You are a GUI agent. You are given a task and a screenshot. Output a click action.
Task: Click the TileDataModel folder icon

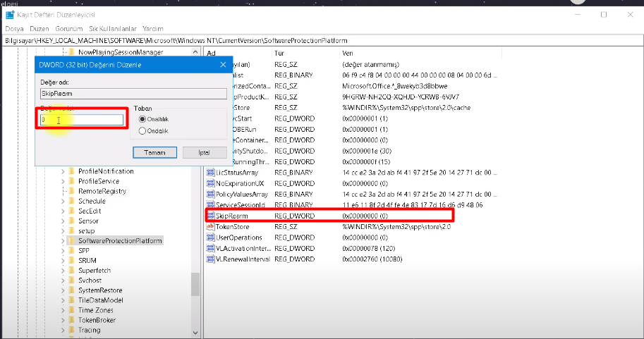tap(71, 300)
